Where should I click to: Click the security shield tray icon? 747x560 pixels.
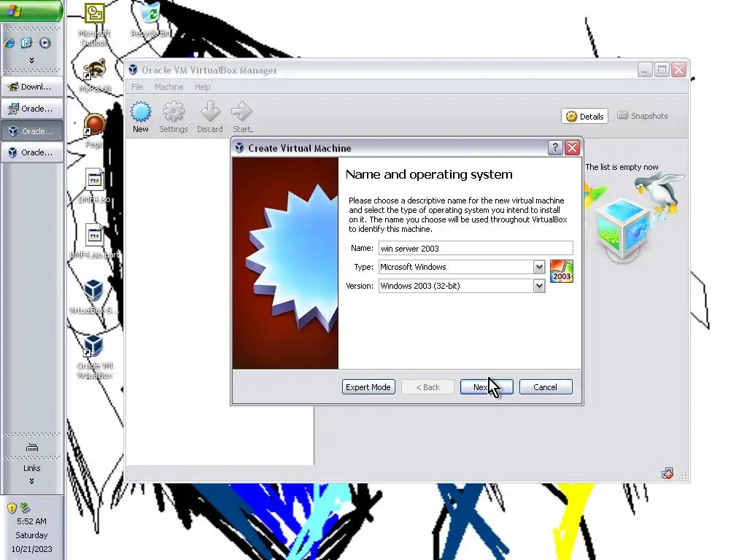[12, 508]
